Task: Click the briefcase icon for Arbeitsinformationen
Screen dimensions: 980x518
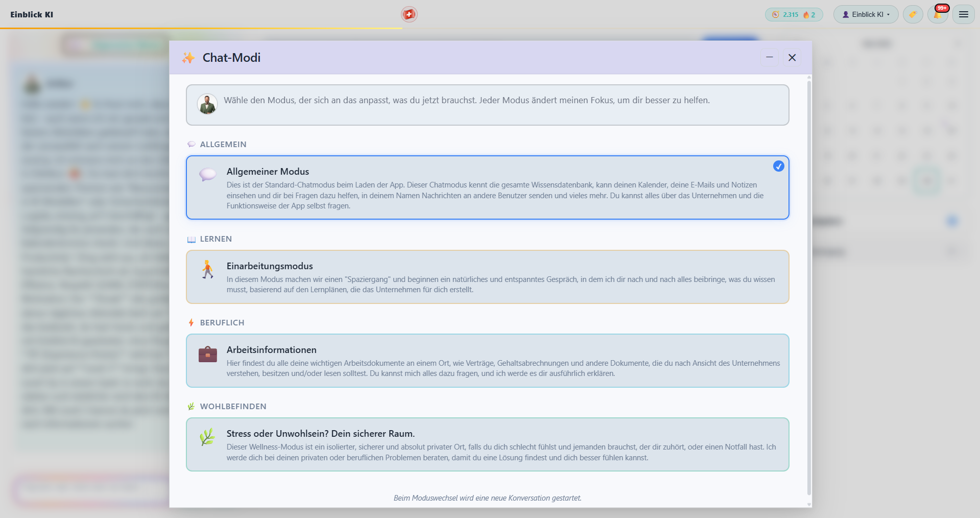Action: point(207,354)
